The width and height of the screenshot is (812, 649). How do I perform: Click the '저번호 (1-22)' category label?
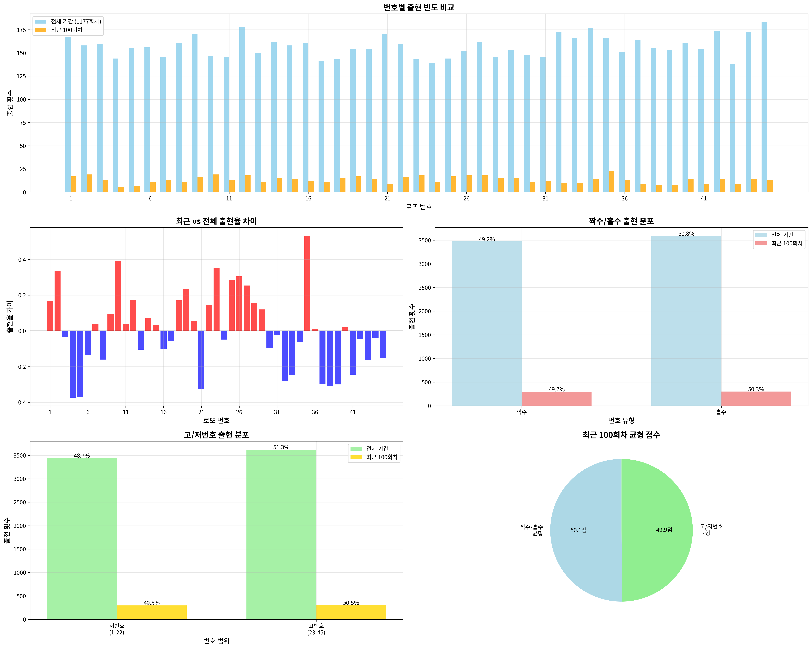117,629
